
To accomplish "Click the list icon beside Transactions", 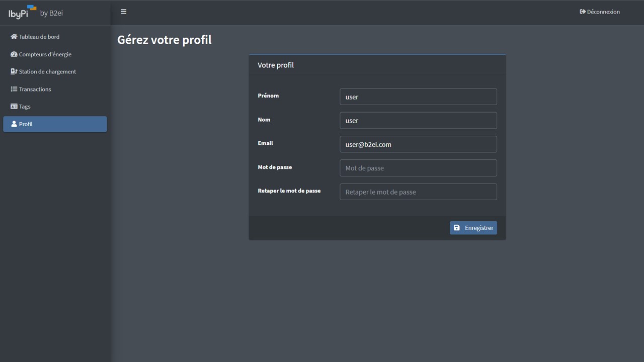I will (x=14, y=89).
